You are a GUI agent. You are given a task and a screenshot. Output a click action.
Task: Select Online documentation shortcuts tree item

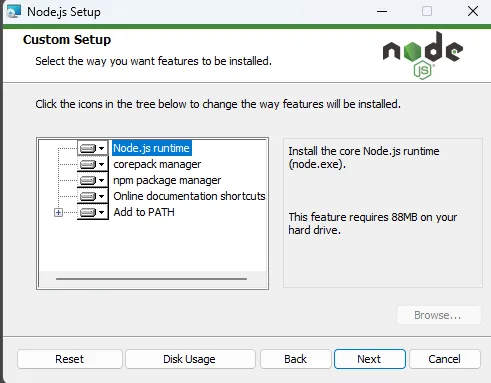click(189, 196)
